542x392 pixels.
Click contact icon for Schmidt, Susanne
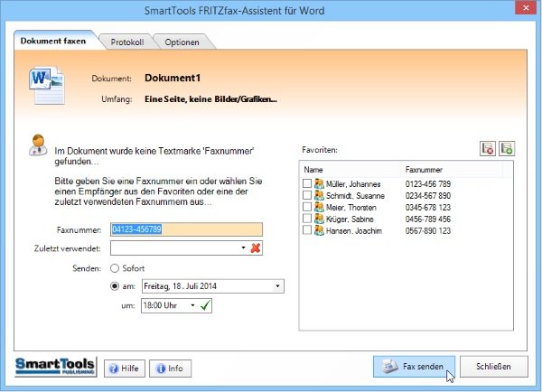click(319, 195)
